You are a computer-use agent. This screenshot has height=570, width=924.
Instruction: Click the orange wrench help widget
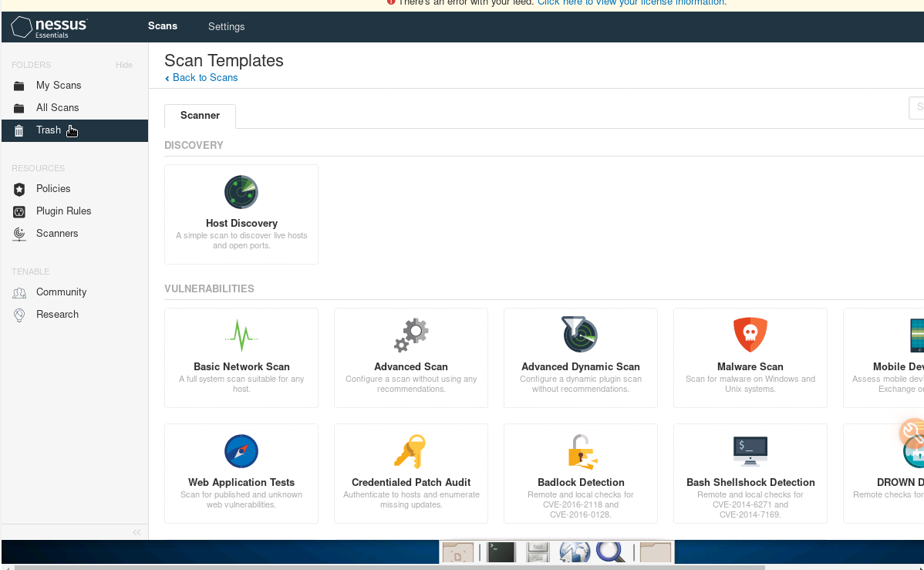[912, 432]
